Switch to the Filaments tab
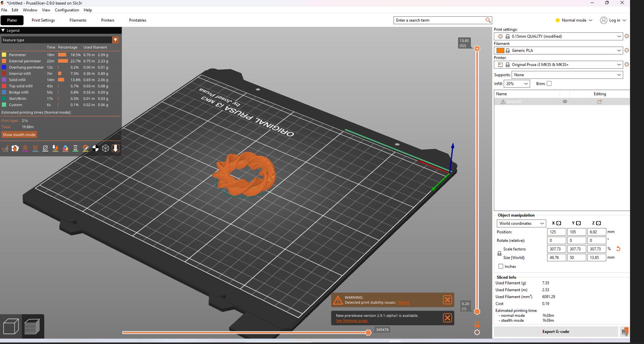The height and width of the screenshot is (344, 644). (x=78, y=20)
